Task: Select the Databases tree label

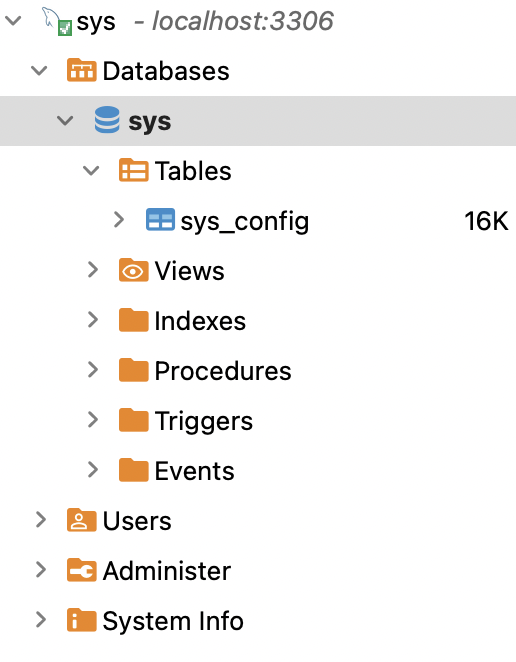Action: coord(166,71)
